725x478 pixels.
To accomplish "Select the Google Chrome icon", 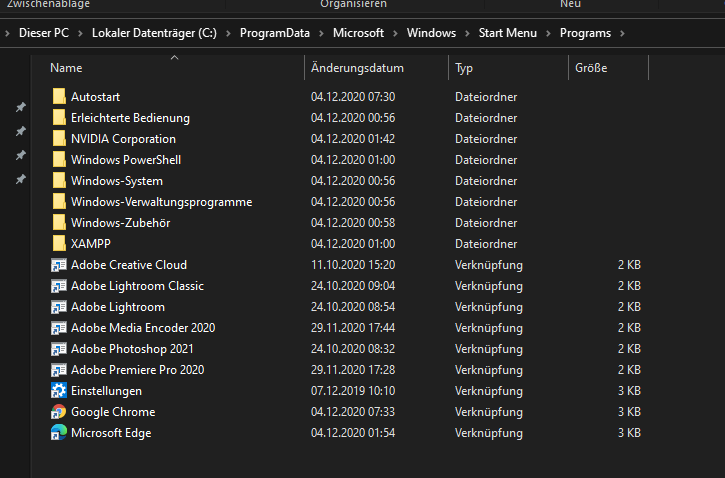I will [59, 412].
